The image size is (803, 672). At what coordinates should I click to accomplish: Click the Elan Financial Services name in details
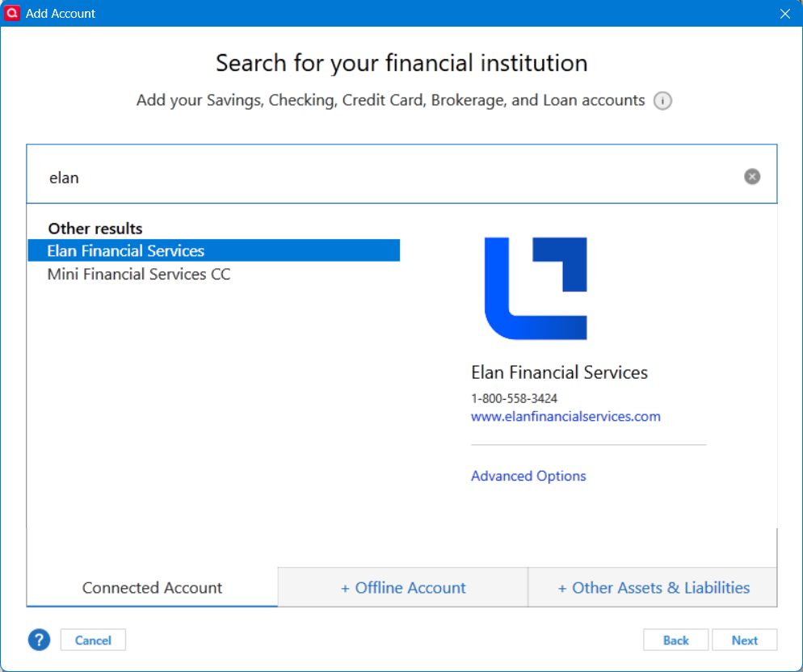[559, 372]
